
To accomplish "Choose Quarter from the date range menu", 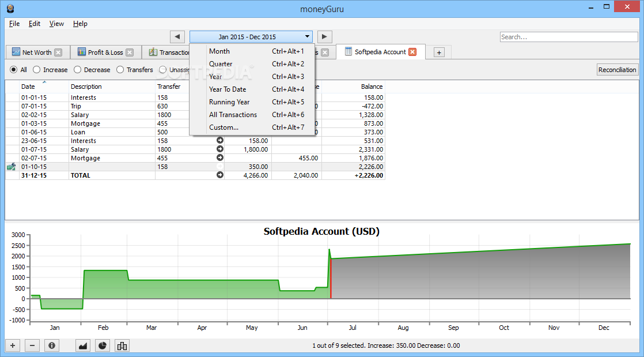I will [252, 64].
